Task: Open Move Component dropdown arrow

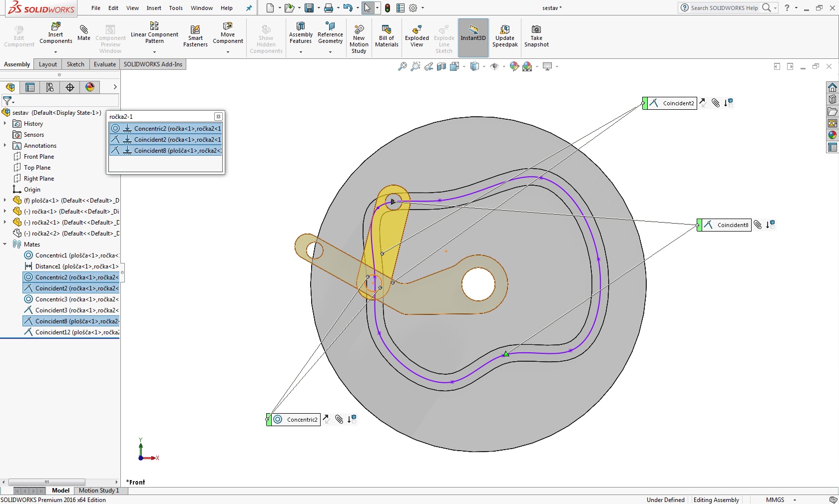Action: 228,52
